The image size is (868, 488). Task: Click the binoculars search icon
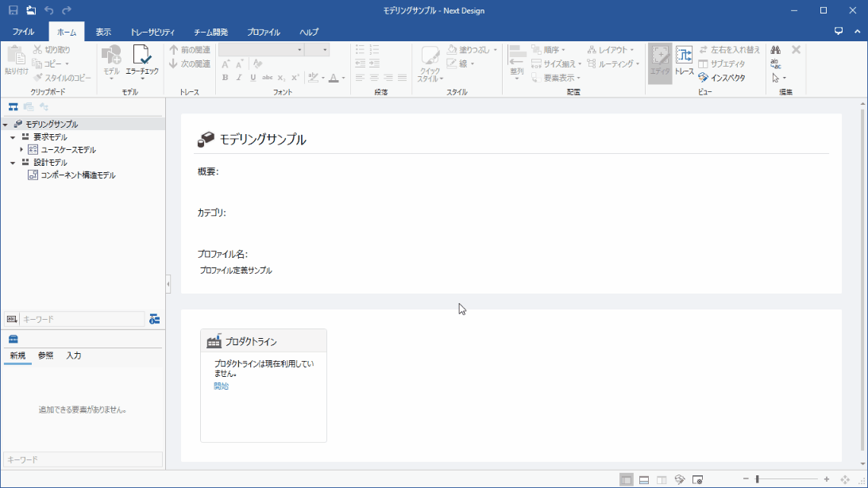(x=776, y=50)
